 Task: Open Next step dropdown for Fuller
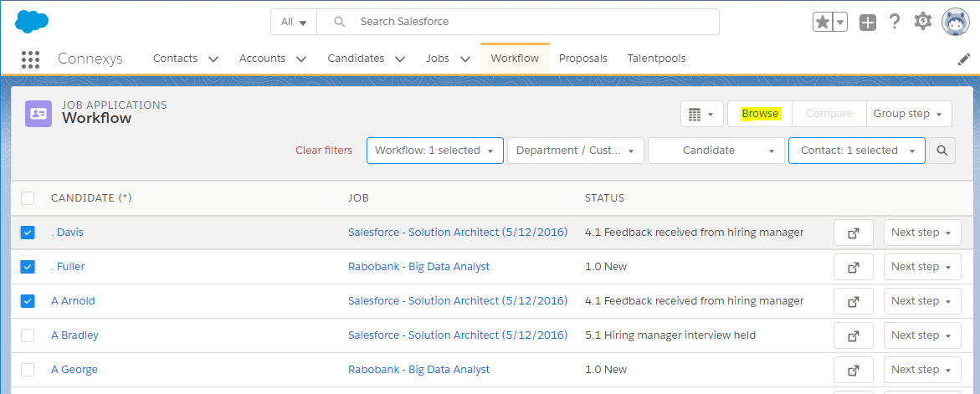[922, 267]
